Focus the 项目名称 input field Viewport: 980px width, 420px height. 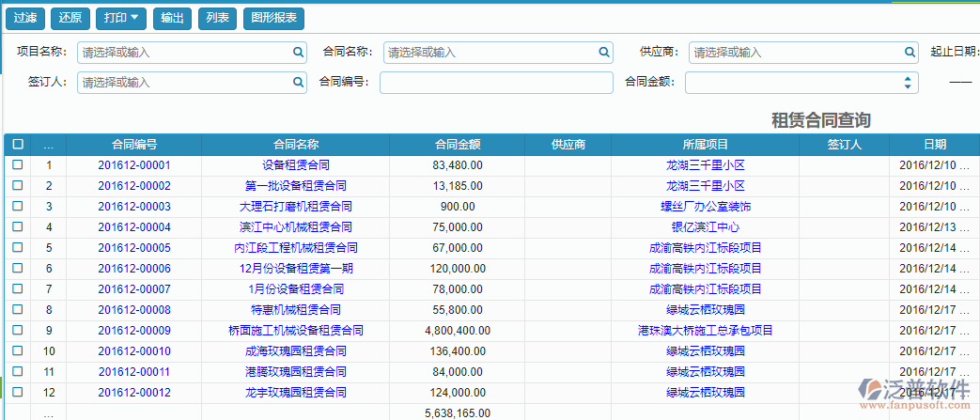pyautogui.click(x=192, y=53)
